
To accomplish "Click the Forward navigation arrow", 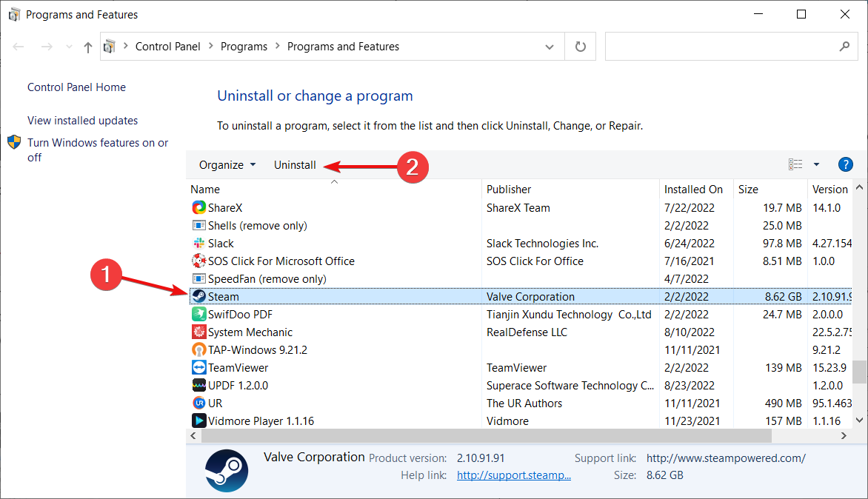I will pos(47,47).
